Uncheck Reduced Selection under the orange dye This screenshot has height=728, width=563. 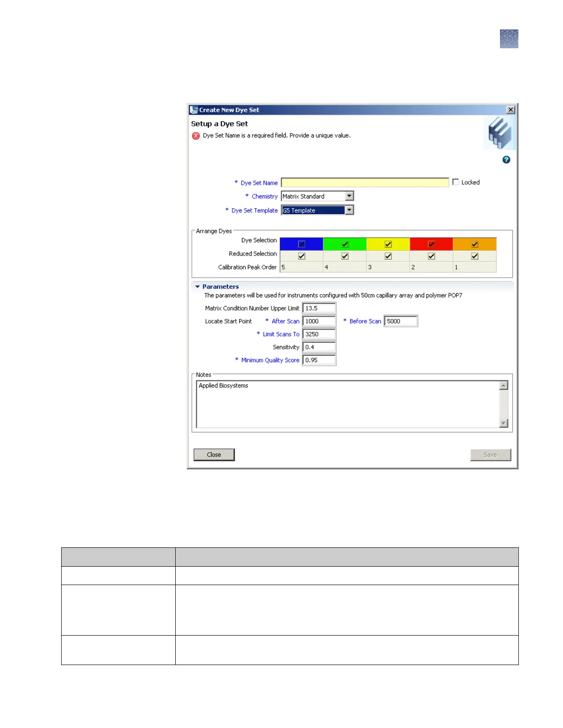click(475, 256)
